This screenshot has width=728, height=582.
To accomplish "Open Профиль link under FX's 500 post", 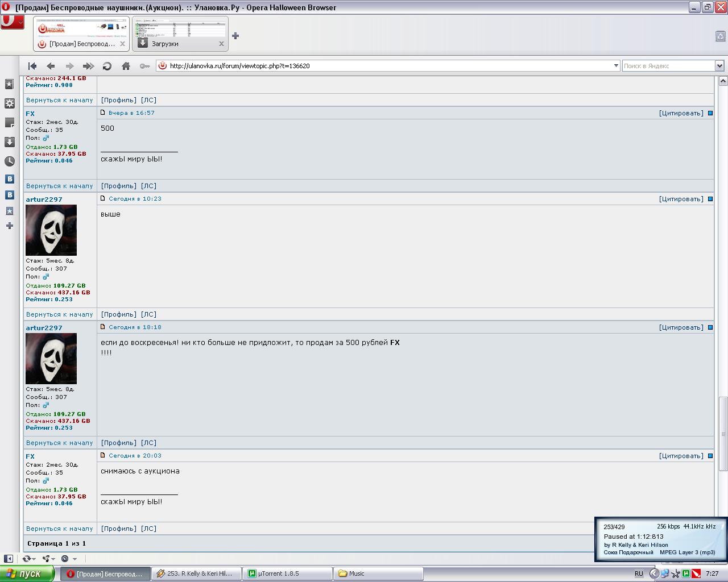I will (118, 186).
